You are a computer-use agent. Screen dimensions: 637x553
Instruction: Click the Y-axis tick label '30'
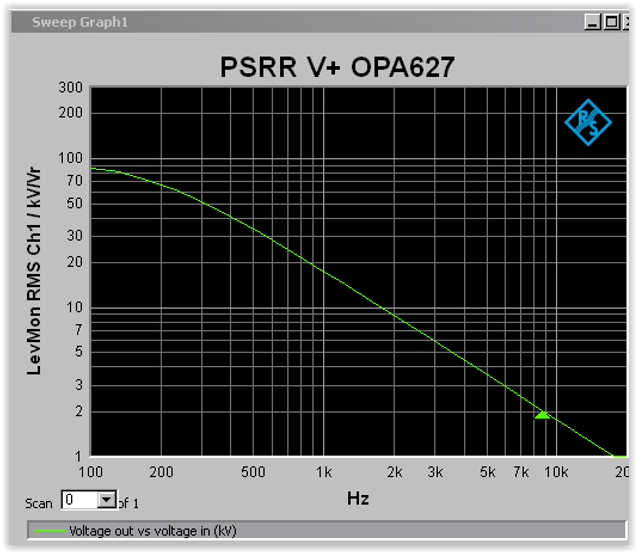tap(74, 236)
